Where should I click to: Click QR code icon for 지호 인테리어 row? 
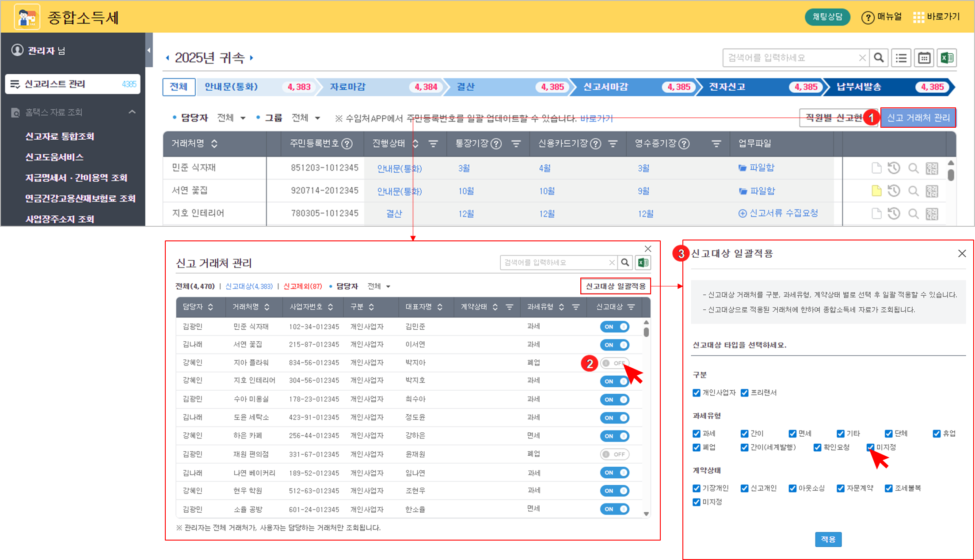pyautogui.click(x=932, y=214)
